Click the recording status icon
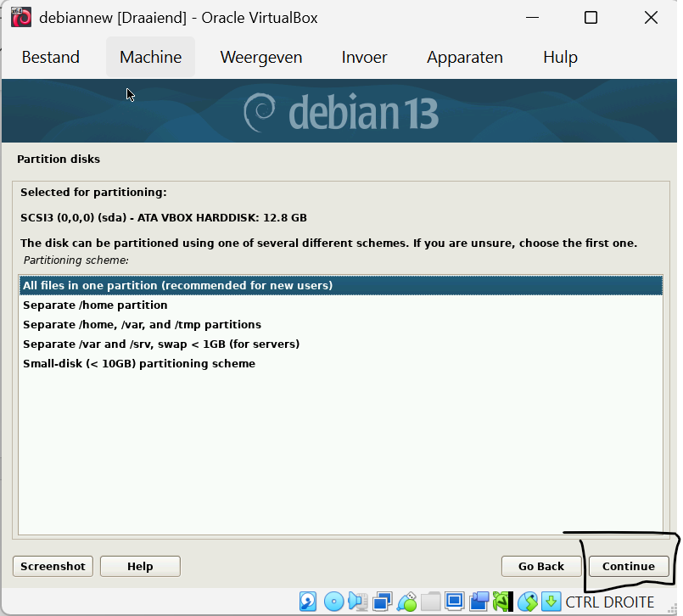 (479, 602)
